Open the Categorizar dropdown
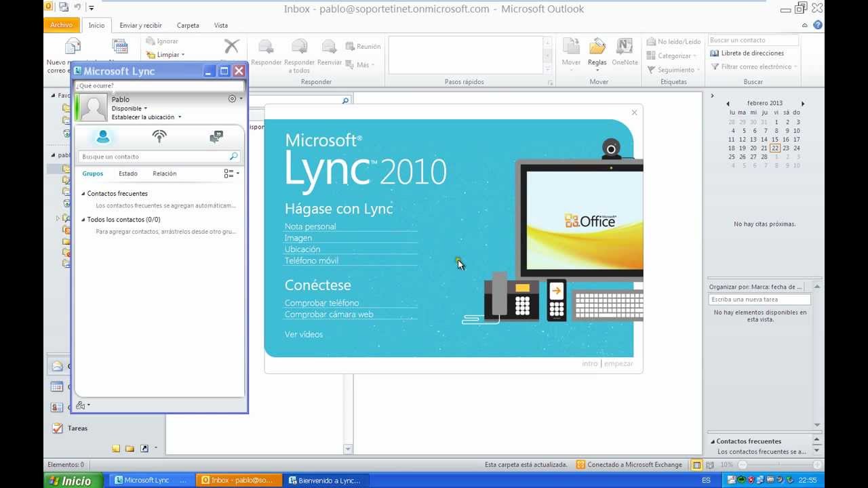868x488 pixels. [671, 56]
